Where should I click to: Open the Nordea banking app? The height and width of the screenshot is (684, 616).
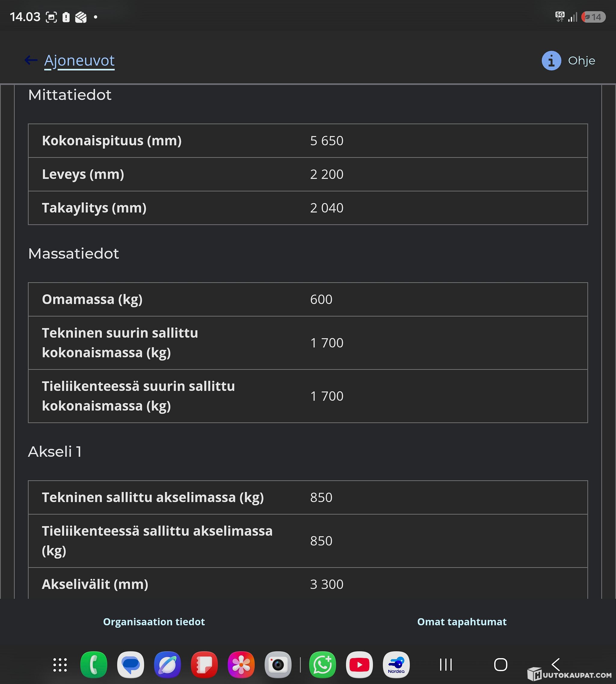(396, 665)
